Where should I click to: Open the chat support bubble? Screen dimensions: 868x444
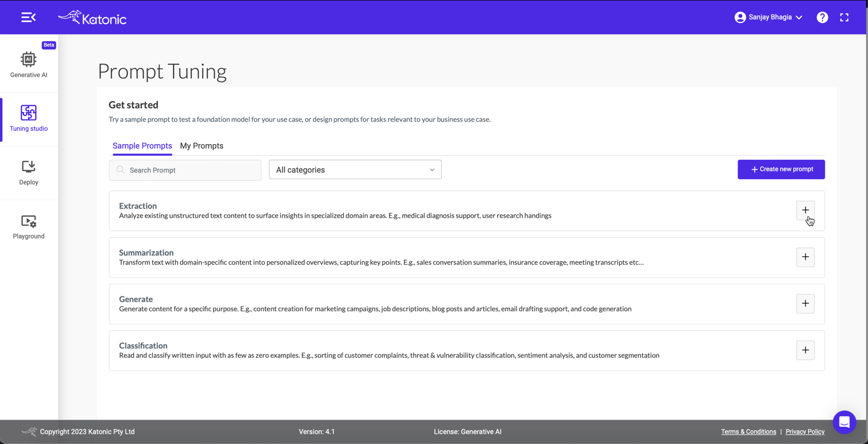pos(844,422)
